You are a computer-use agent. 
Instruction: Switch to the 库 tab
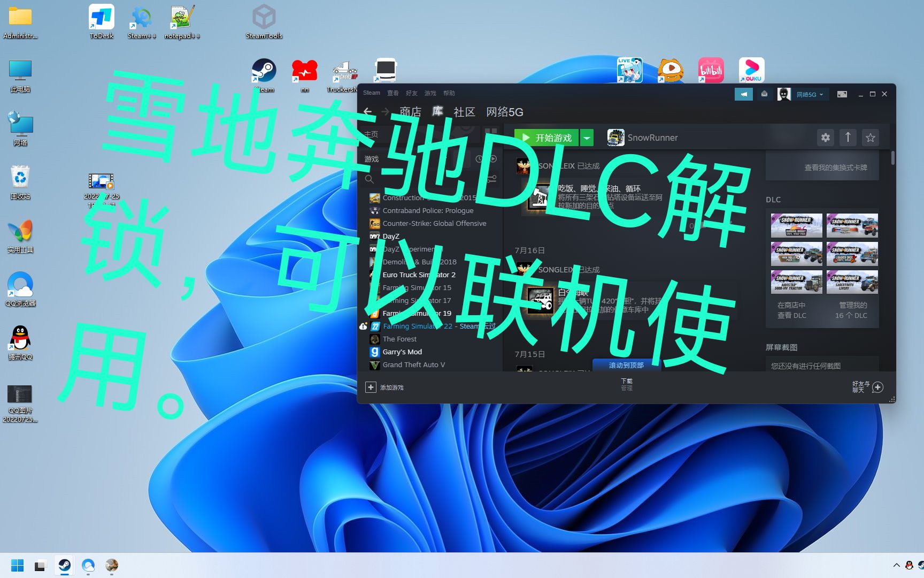[438, 111]
